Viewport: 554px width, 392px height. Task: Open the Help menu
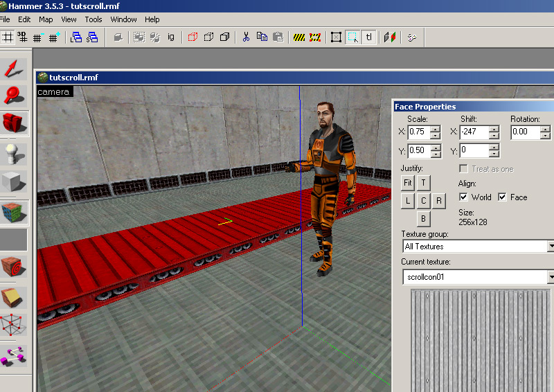coord(152,19)
